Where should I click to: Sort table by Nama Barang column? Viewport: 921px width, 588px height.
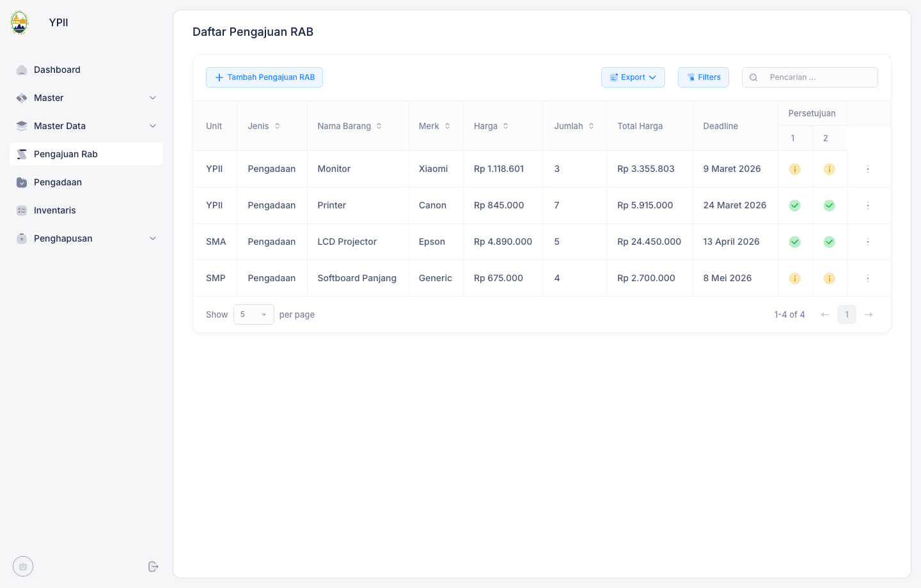350,126
